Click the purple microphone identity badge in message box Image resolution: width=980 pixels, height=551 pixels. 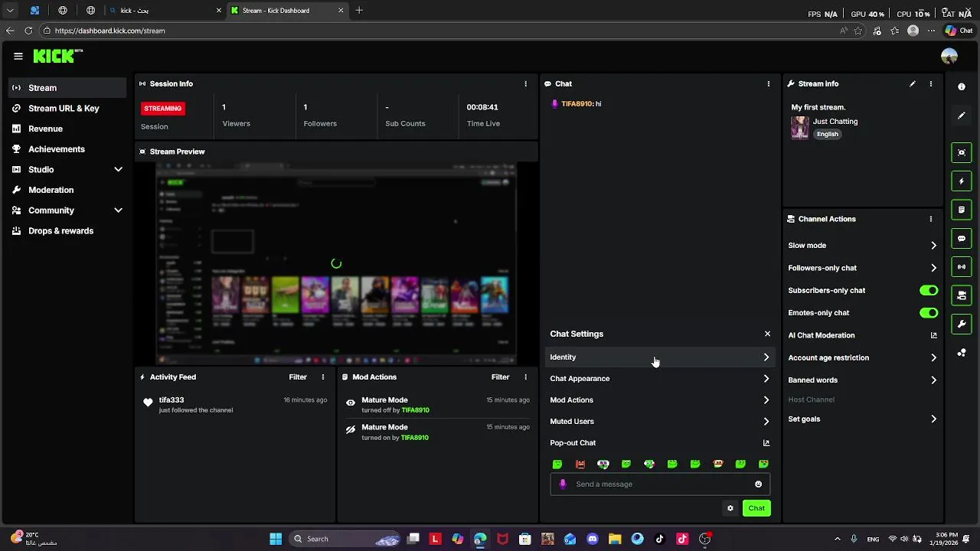(x=563, y=484)
